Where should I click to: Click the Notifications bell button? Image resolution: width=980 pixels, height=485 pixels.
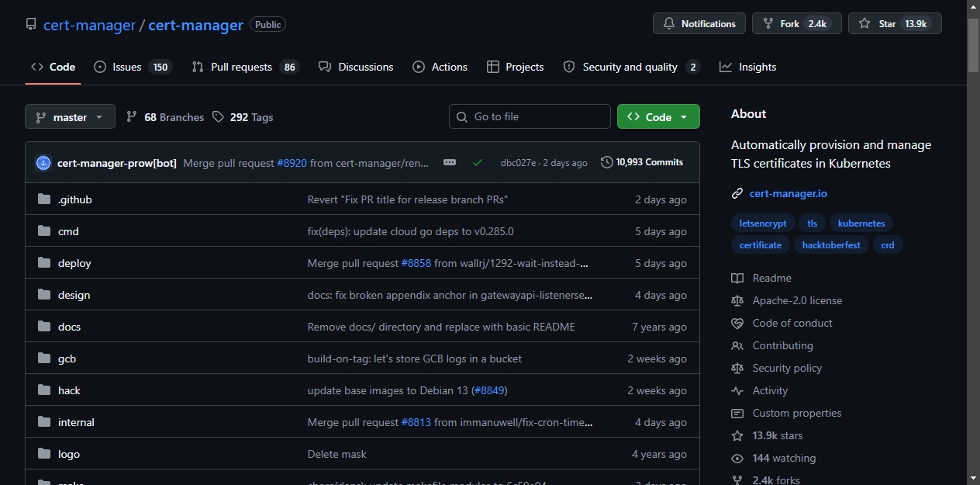[x=699, y=24]
